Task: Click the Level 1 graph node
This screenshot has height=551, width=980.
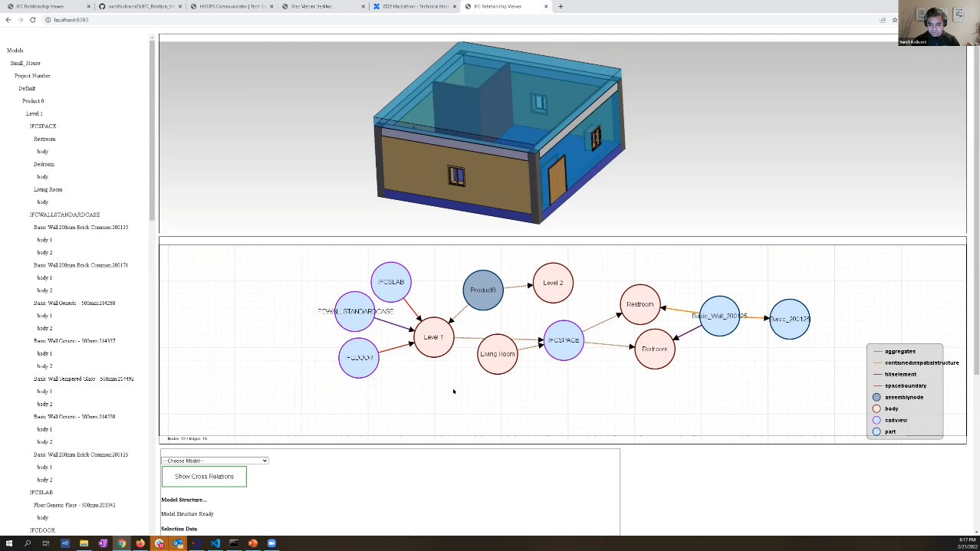Action: (x=433, y=337)
